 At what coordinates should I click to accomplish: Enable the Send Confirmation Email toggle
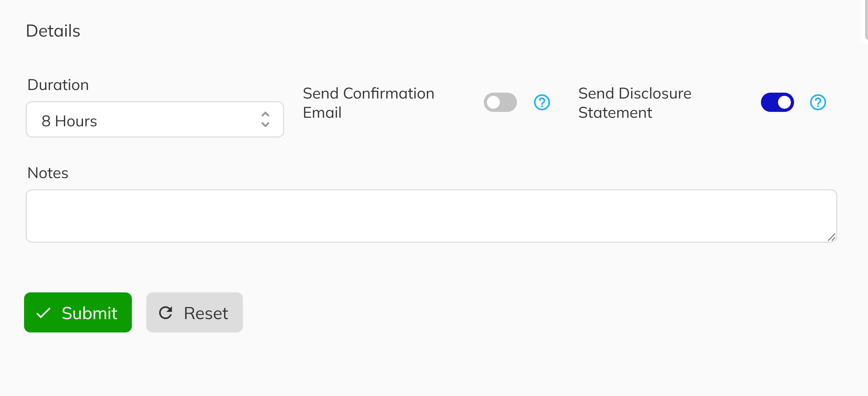pos(500,103)
